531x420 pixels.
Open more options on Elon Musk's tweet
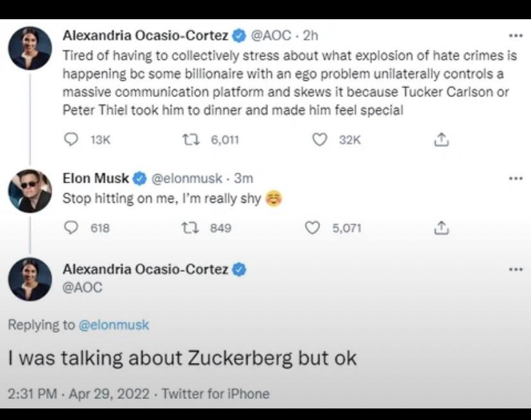515,178
